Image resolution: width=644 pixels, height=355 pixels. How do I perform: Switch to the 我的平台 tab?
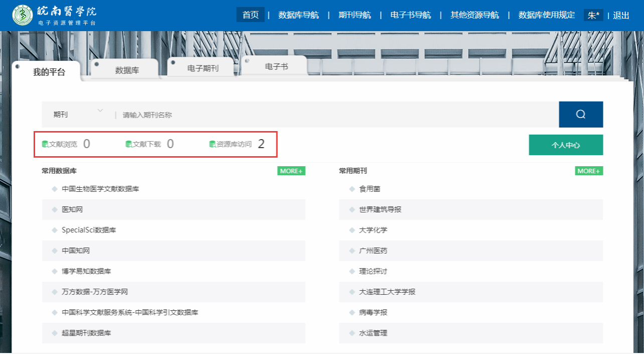click(49, 72)
